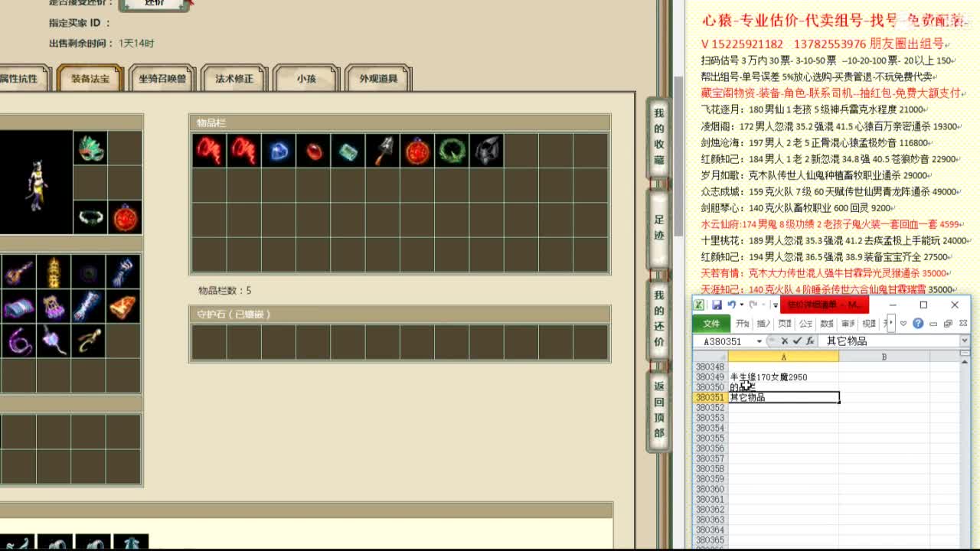Click the axe weapon item in inventory

[x=382, y=151]
